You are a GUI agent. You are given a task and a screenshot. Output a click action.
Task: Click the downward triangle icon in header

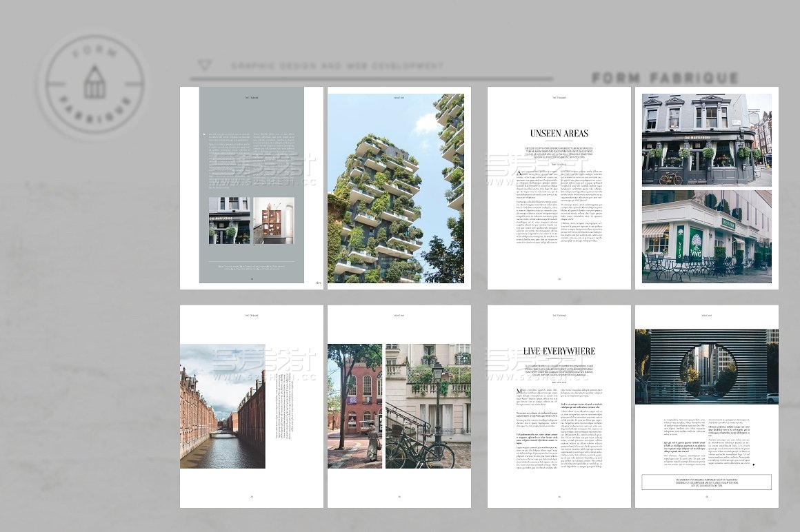tap(204, 65)
